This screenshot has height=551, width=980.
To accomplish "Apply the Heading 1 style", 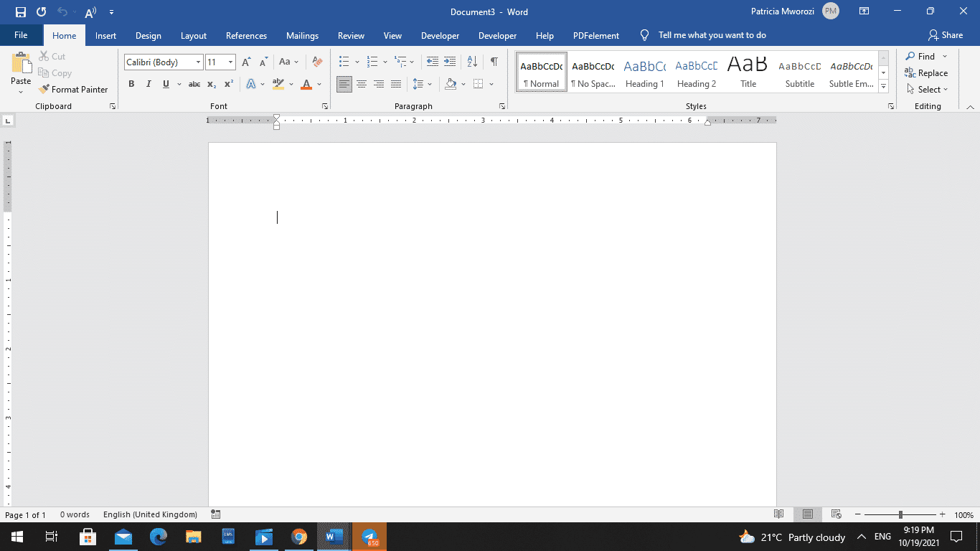I will (644, 72).
